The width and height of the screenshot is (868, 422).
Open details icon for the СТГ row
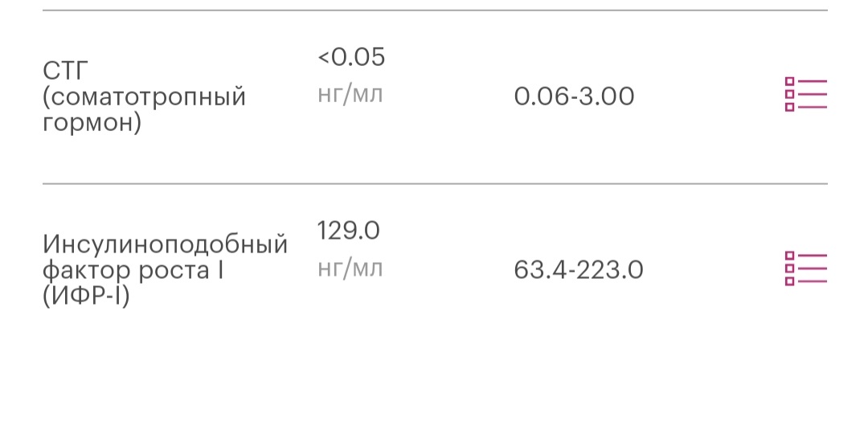805,95
